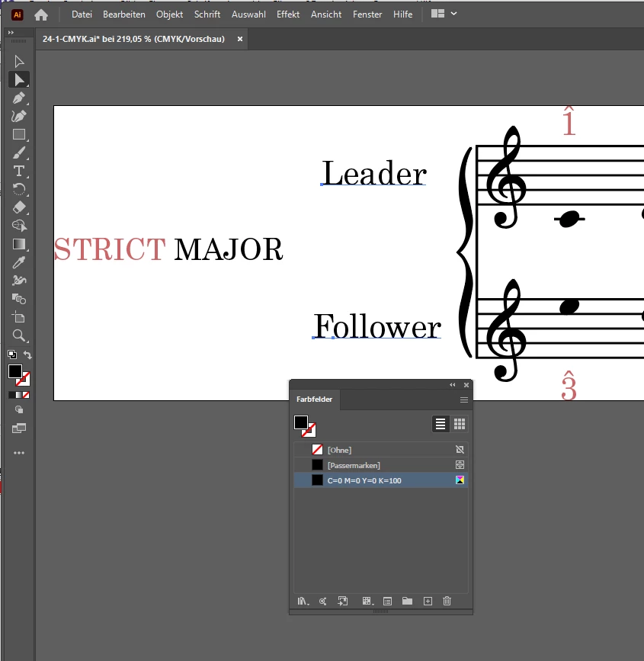Select the [Ohne] swatch
Screen dimensions: 644x661
pos(381,450)
